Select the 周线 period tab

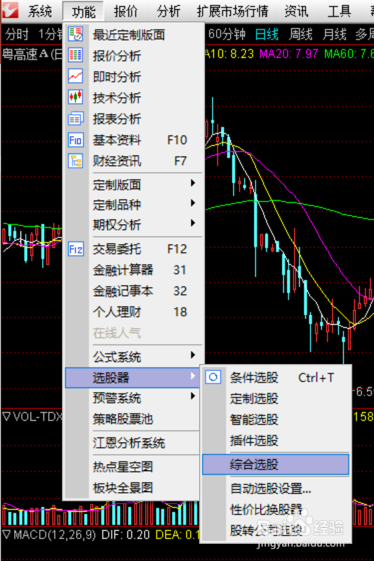[300, 34]
